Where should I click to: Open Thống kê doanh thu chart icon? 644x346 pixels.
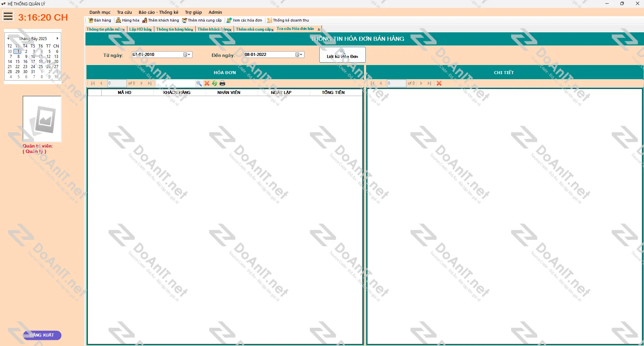click(269, 20)
